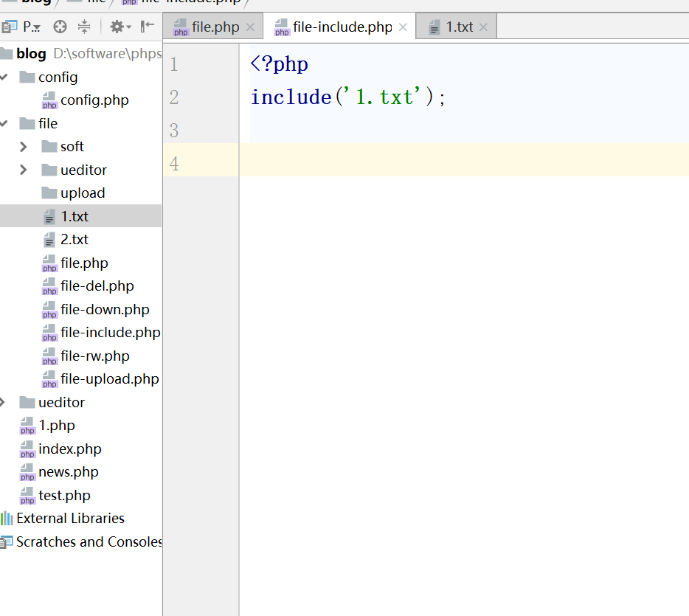Click the php icon beside file-rw.php

(x=49, y=356)
